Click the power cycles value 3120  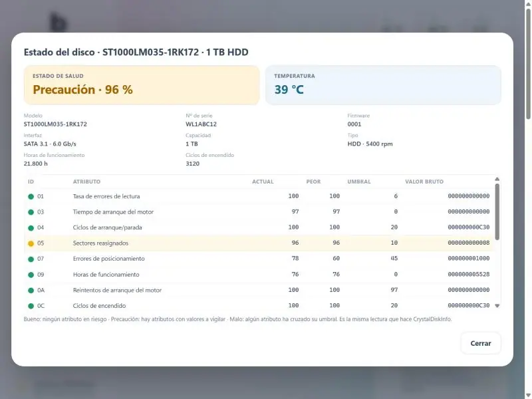(192, 164)
